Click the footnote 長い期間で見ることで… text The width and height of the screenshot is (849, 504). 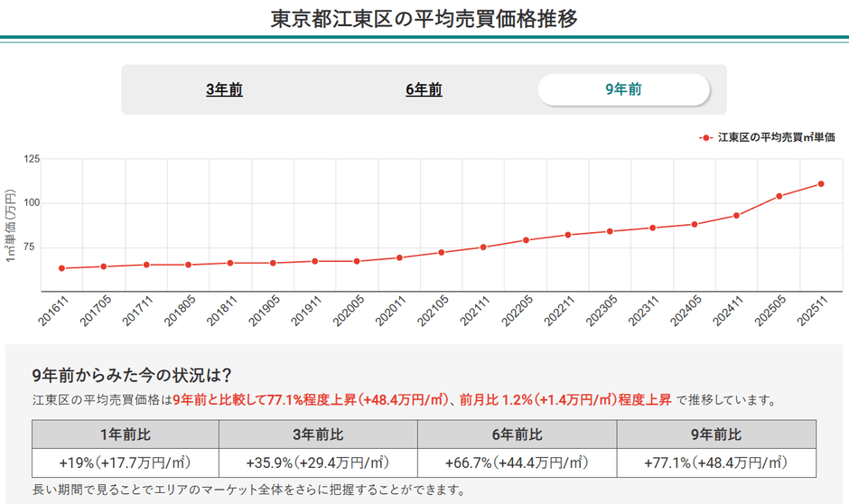click(x=249, y=490)
